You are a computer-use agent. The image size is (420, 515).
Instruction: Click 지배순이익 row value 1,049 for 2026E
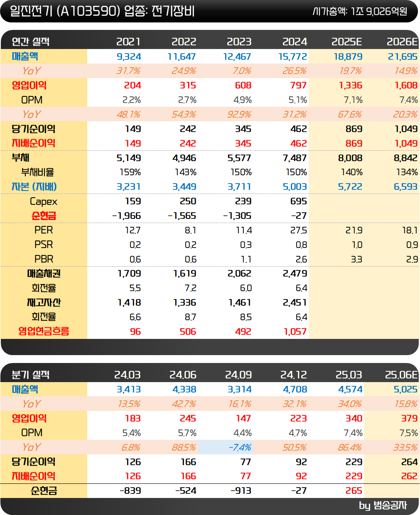coord(406,143)
